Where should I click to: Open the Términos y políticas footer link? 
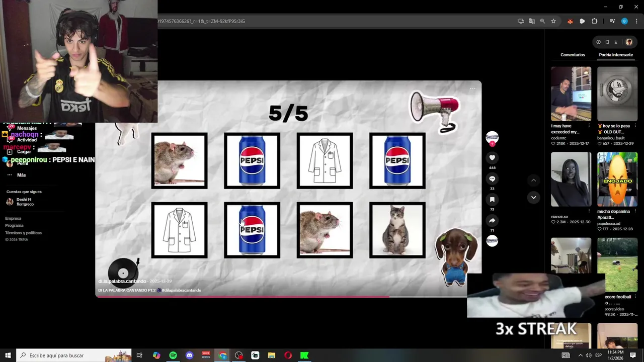click(23, 233)
